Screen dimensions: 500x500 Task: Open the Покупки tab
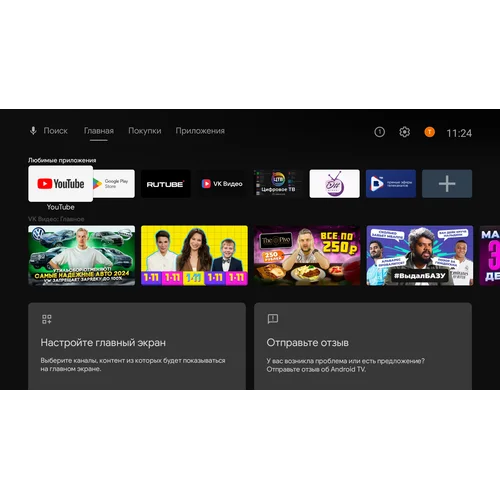pyautogui.click(x=145, y=131)
